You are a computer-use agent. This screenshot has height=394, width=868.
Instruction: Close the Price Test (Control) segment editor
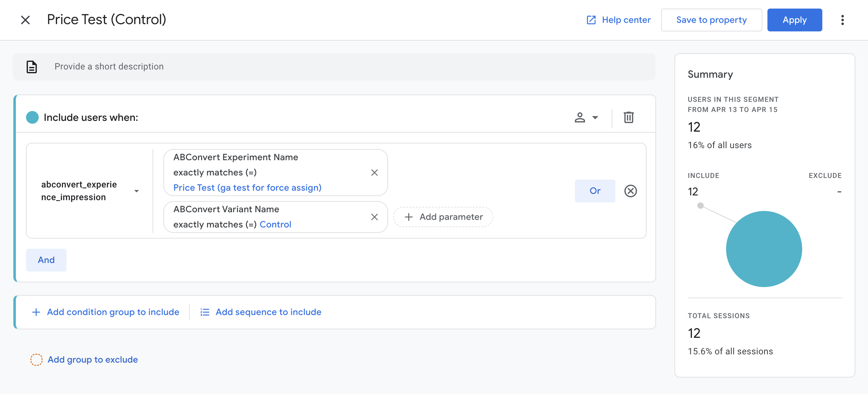click(x=25, y=20)
